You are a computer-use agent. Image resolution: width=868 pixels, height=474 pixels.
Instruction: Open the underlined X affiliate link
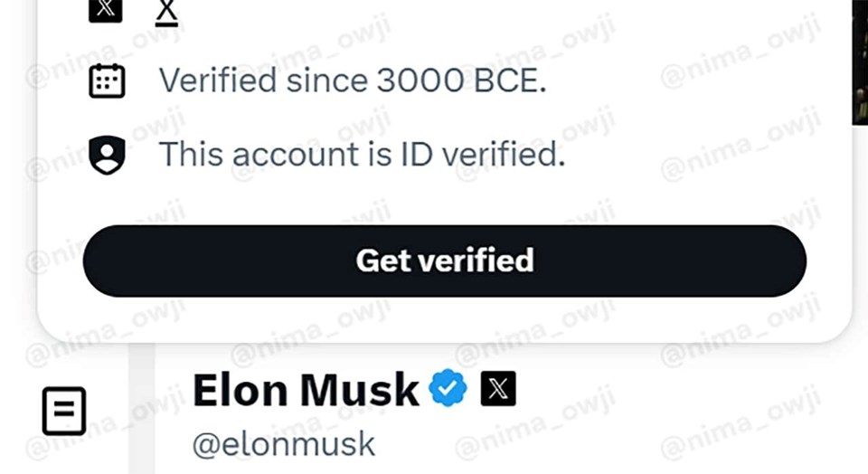point(166,13)
